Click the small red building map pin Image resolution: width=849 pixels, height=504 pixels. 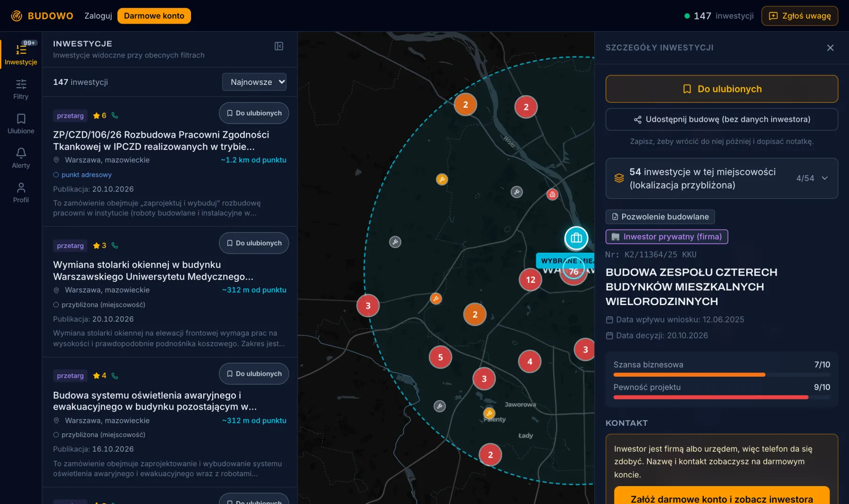pyautogui.click(x=552, y=194)
